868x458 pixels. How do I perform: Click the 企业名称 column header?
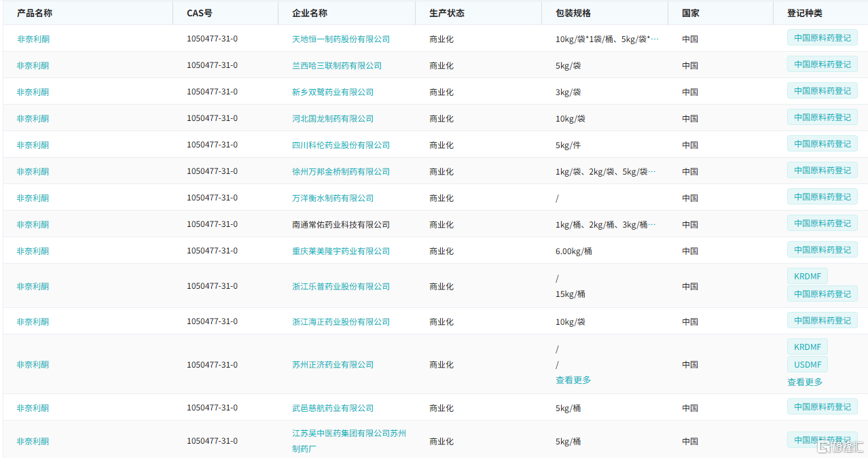coord(310,14)
